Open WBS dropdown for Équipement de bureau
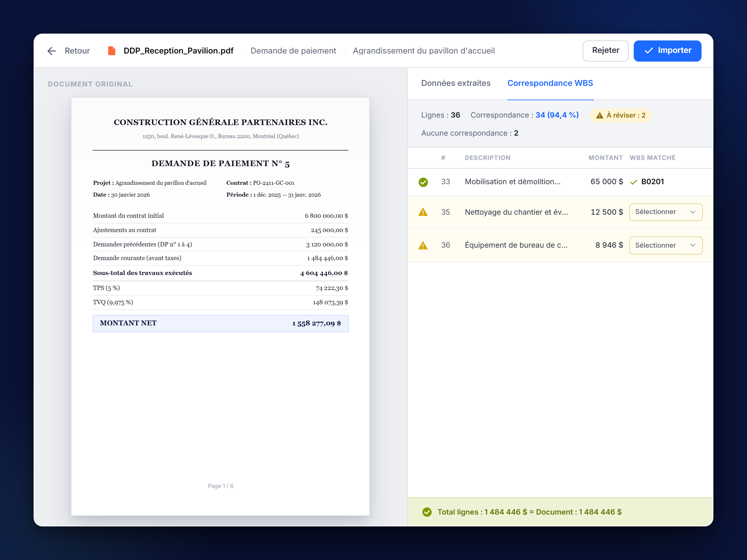This screenshot has height=560, width=747. (666, 245)
